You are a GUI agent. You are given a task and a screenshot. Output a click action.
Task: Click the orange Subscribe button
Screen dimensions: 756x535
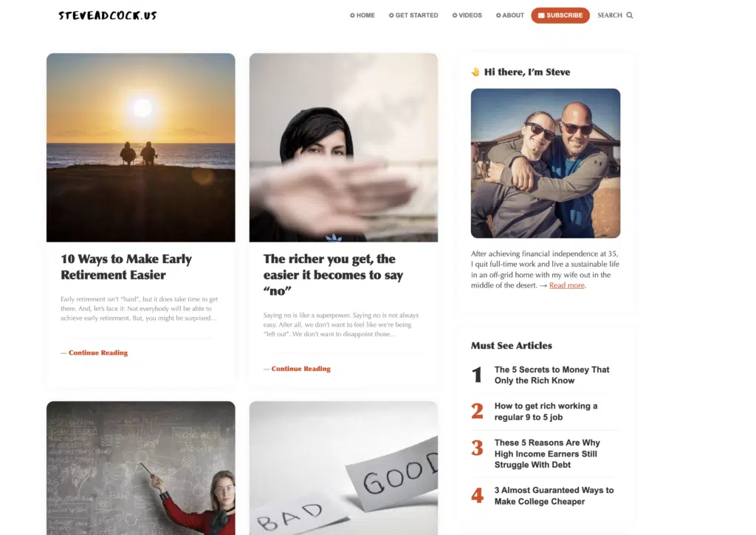point(560,16)
